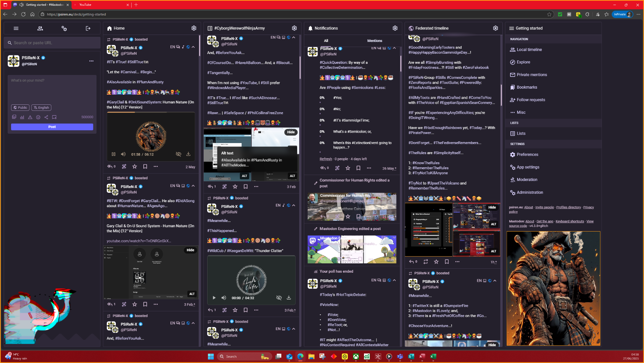Open Excel from the taskbar
The image size is (644, 363).
click(x=433, y=357)
